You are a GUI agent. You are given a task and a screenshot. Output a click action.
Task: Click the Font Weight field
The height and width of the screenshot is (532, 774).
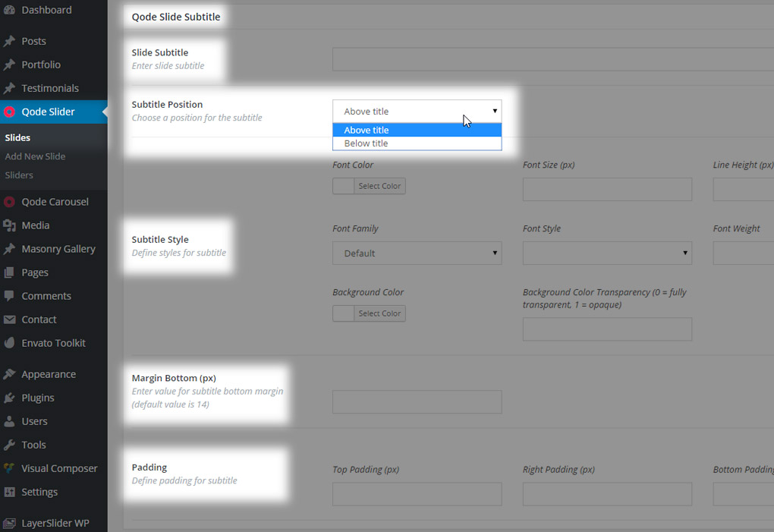(744, 253)
